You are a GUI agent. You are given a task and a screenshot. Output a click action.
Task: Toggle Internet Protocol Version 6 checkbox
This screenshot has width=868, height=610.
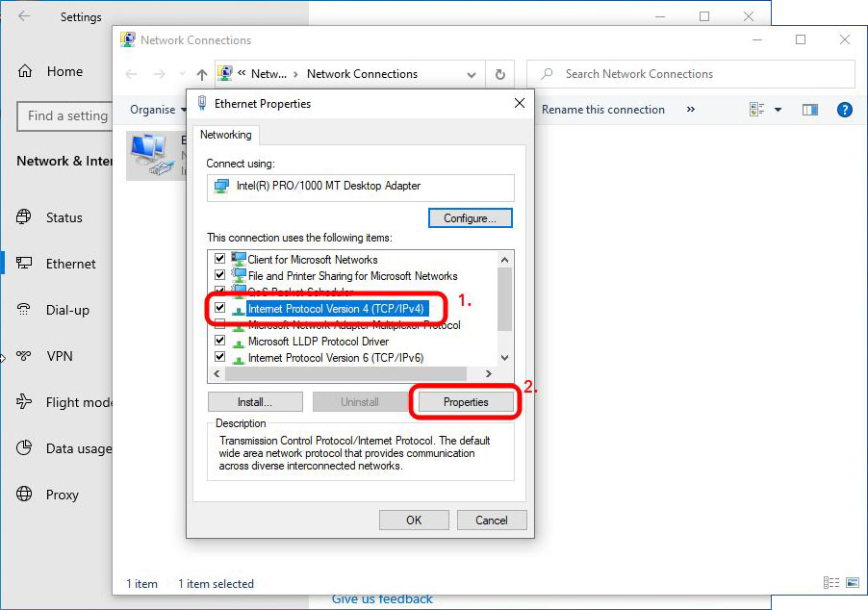click(220, 358)
